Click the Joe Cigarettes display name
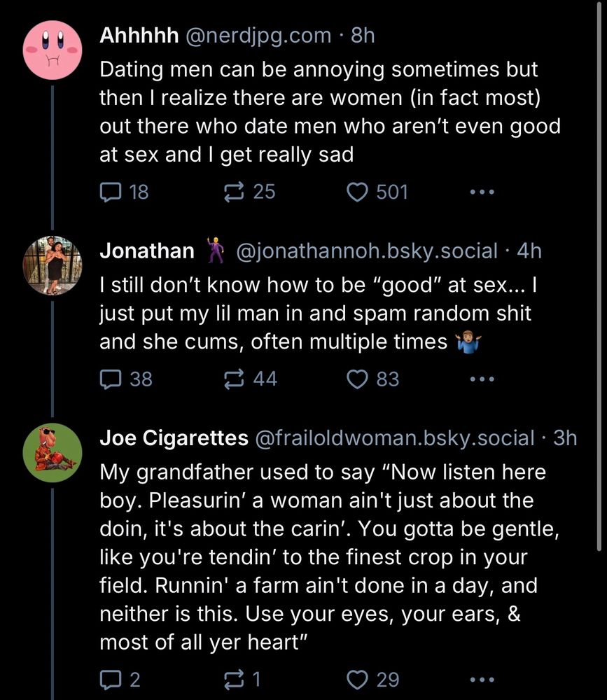The width and height of the screenshot is (607, 700). pos(174,438)
